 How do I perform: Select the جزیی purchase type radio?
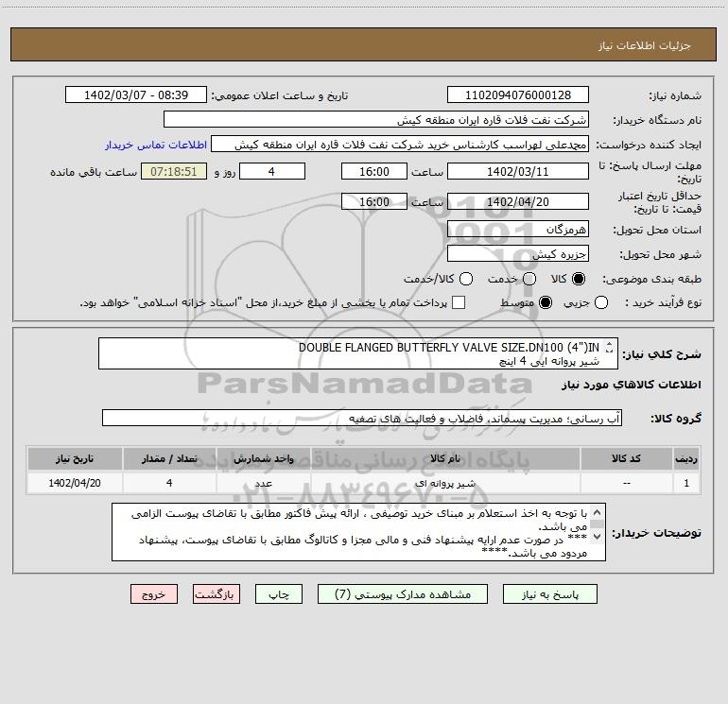601,302
